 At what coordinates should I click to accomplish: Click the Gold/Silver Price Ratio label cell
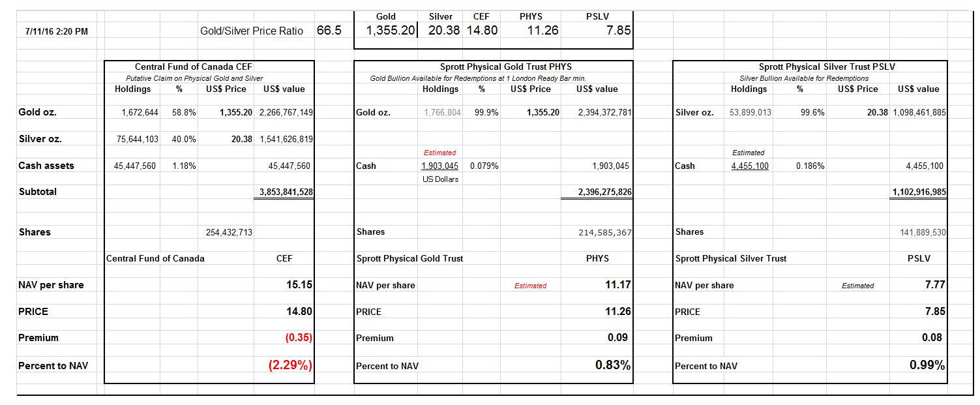(252, 31)
